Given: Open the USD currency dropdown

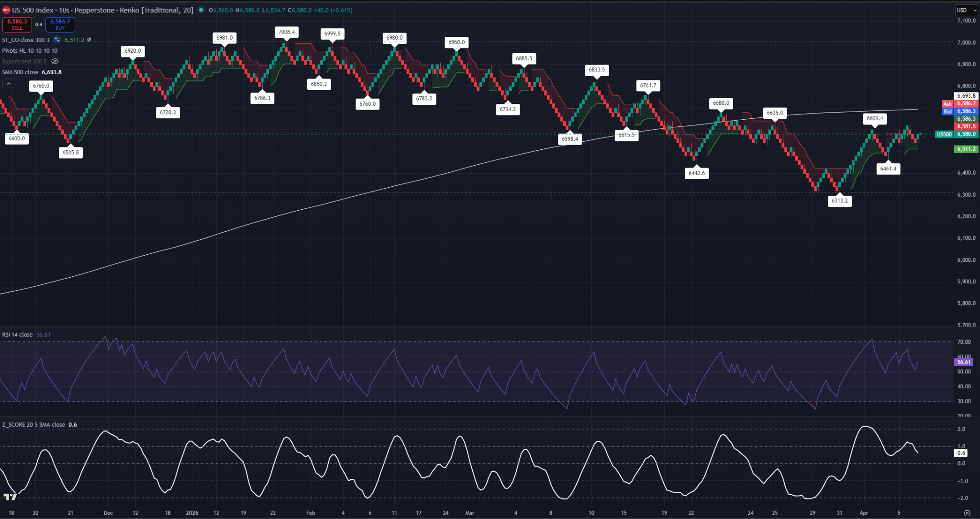Looking at the screenshot, I should coord(967,10).
